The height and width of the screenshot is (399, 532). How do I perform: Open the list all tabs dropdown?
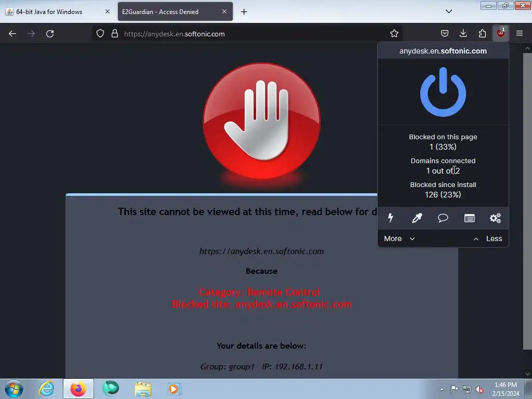pos(448,11)
